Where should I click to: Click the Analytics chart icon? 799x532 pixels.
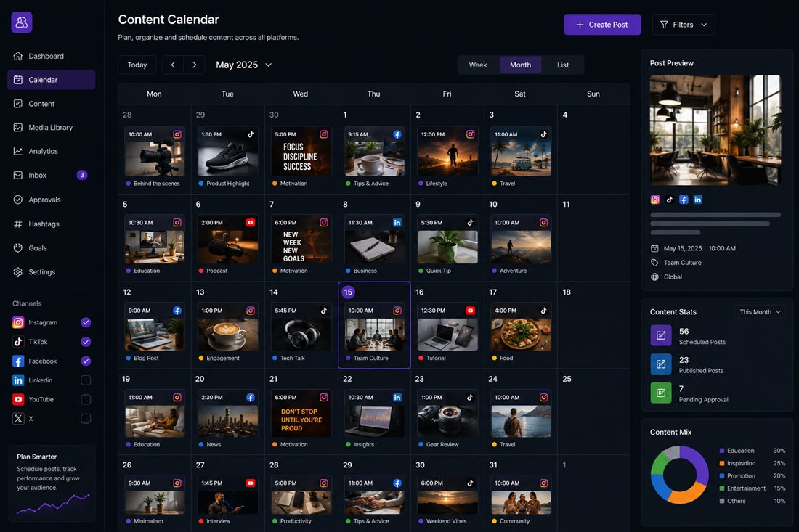[18, 151]
